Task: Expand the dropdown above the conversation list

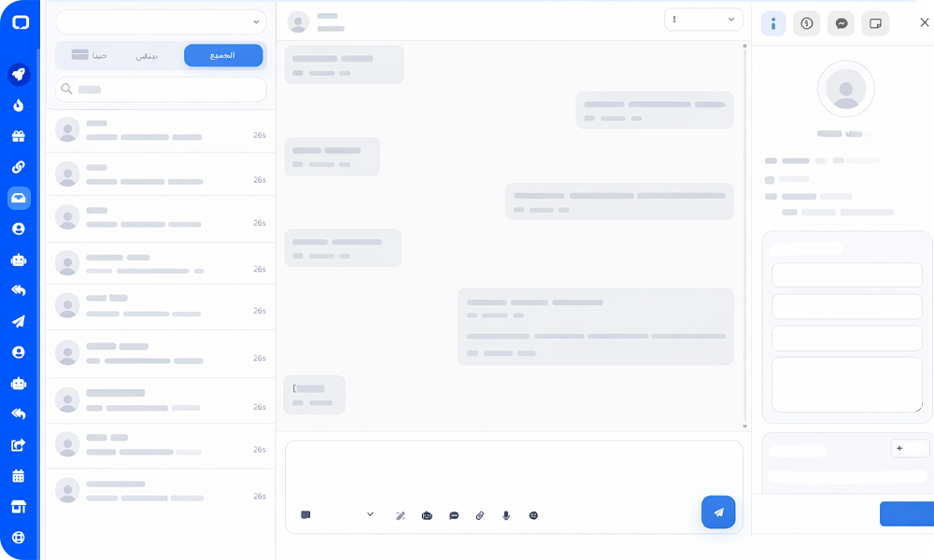Action: click(161, 21)
